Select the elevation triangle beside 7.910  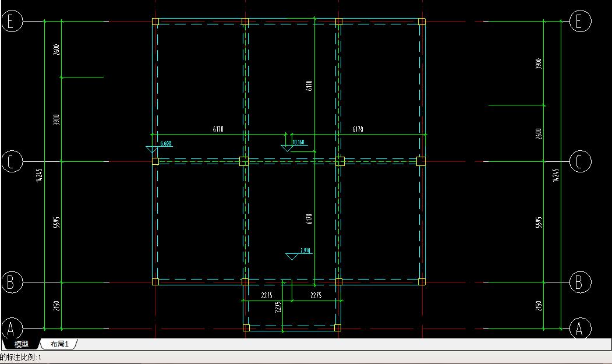pos(292,257)
